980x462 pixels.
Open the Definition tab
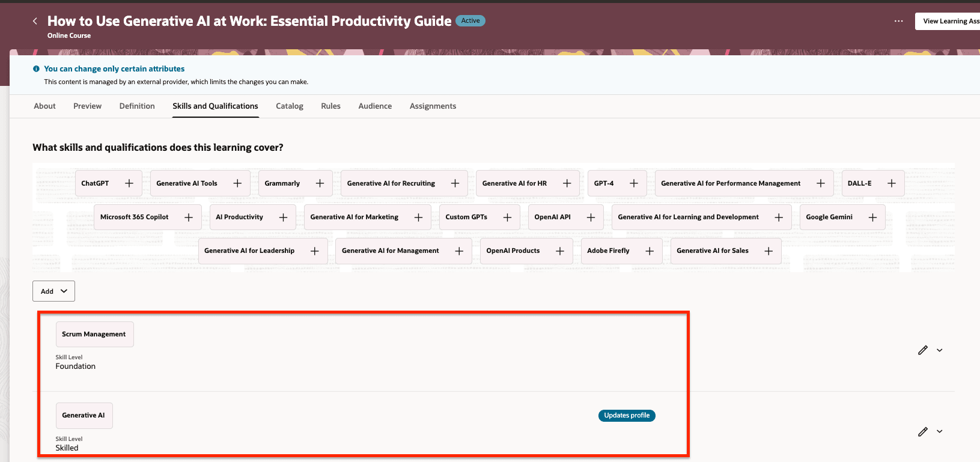coord(137,106)
